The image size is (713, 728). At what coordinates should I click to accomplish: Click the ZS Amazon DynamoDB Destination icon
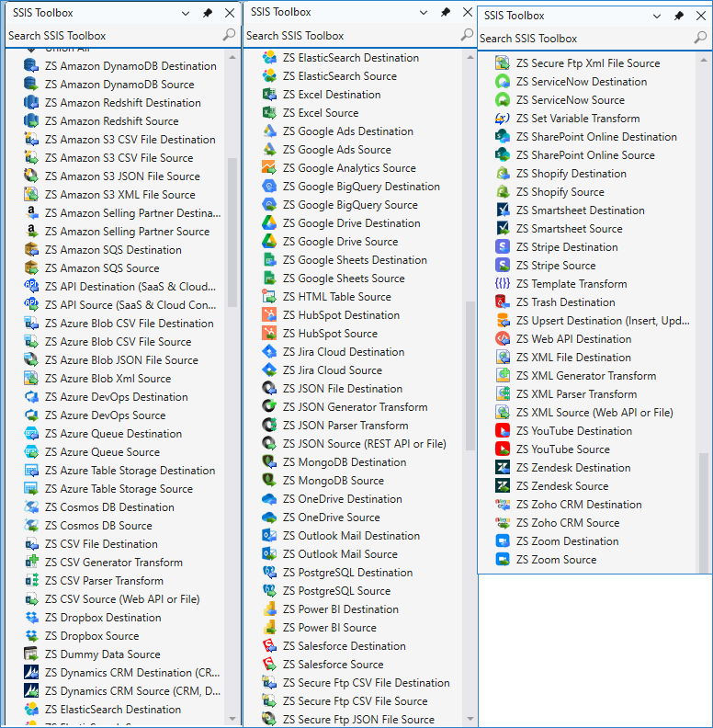[30, 66]
